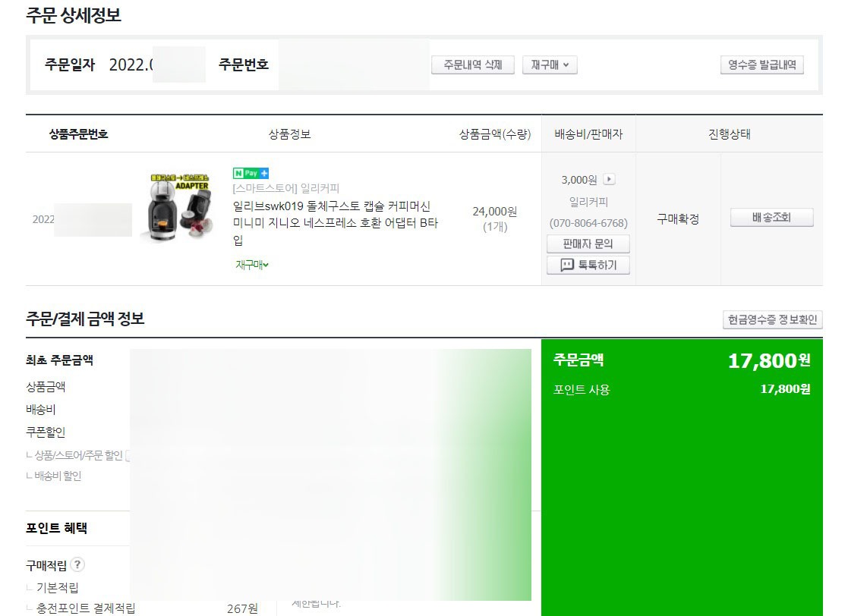Open product title 일리브swk019 돌체구스토 link
Viewport: 848px width, 616px height.
coord(335,222)
